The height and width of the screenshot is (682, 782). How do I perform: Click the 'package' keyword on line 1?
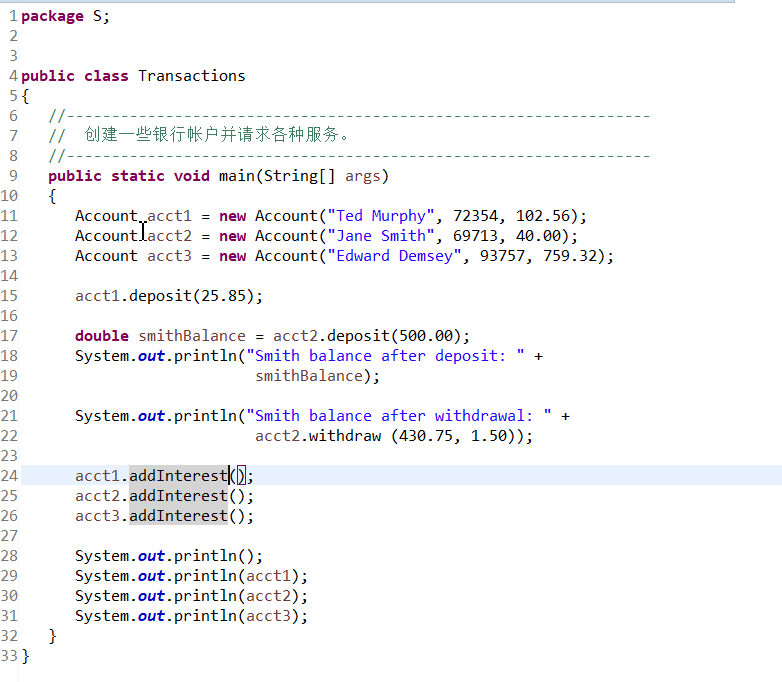(x=52, y=16)
